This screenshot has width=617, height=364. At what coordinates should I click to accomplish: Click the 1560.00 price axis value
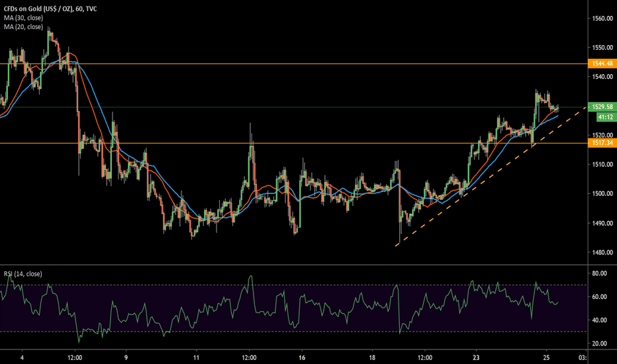[602, 18]
